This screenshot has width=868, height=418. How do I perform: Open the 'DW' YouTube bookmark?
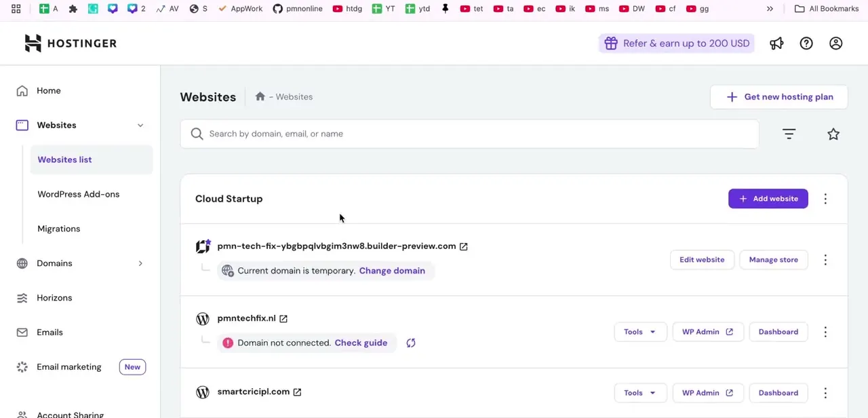[x=632, y=9]
